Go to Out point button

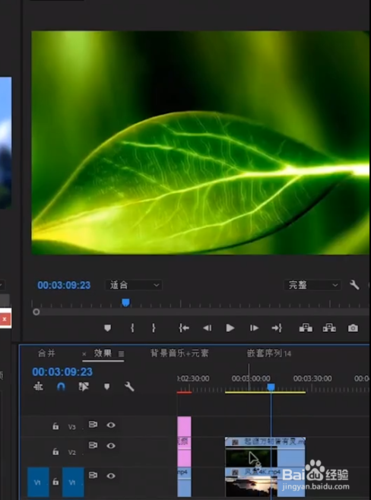(277, 328)
